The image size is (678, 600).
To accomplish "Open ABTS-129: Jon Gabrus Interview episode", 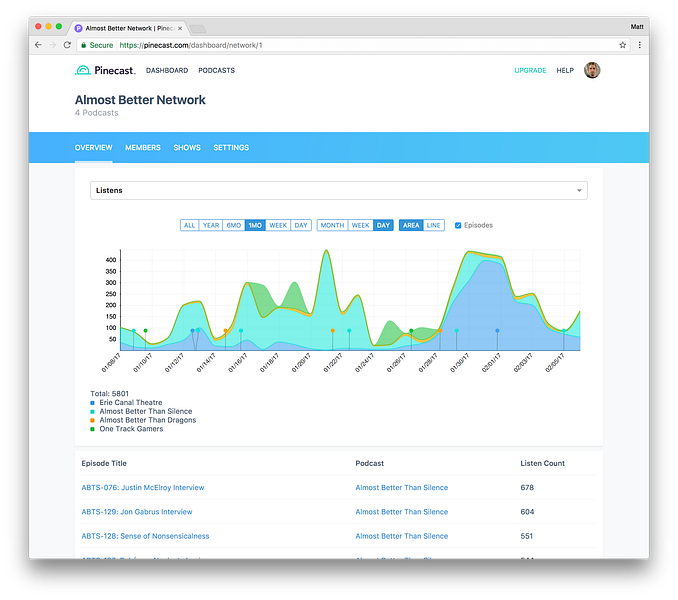I will pos(137,512).
